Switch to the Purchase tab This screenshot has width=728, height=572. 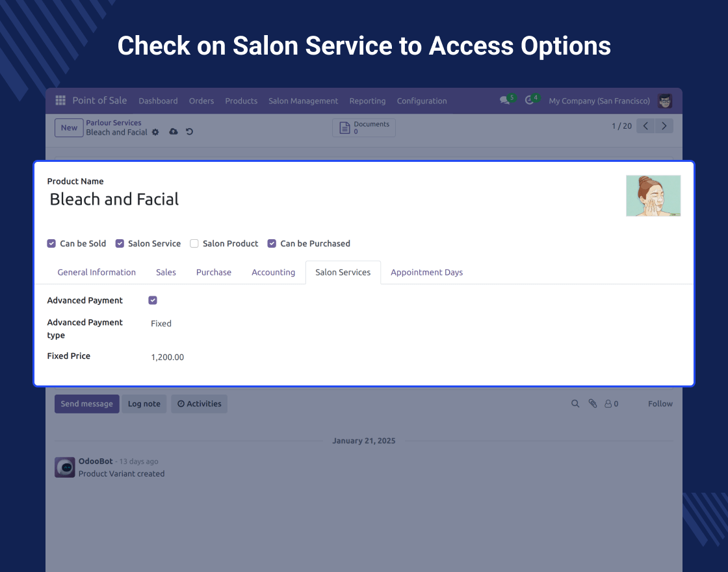tap(214, 272)
